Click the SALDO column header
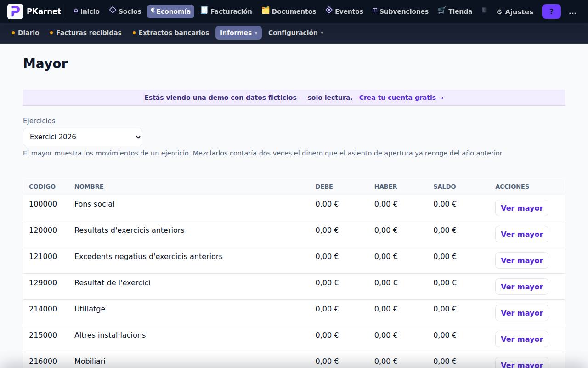The height and width of the screenshot is (368, 588). click(x=445, y=186)
